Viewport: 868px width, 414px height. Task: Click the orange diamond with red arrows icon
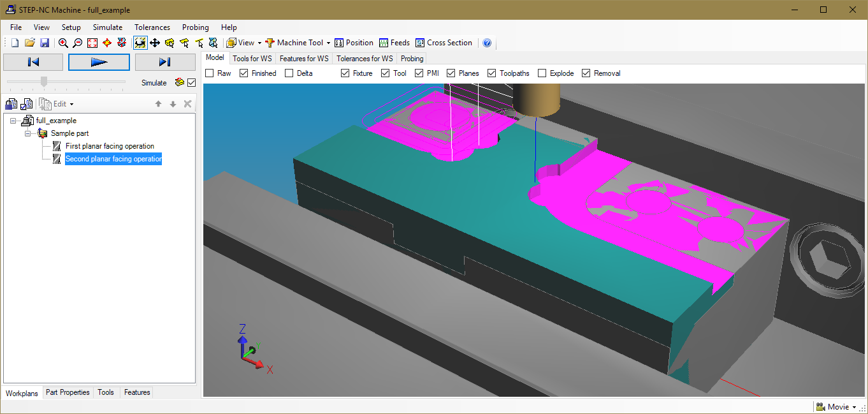107,43
